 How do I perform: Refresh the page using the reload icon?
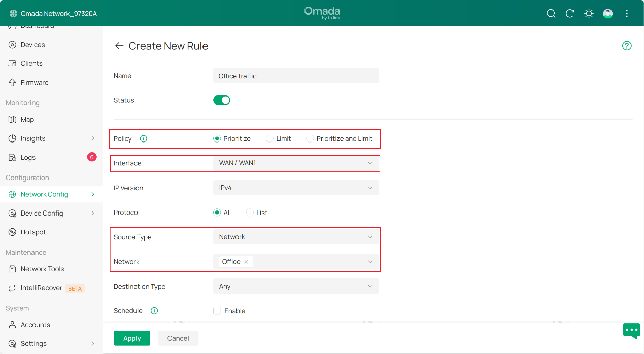(x=569, y=13)
